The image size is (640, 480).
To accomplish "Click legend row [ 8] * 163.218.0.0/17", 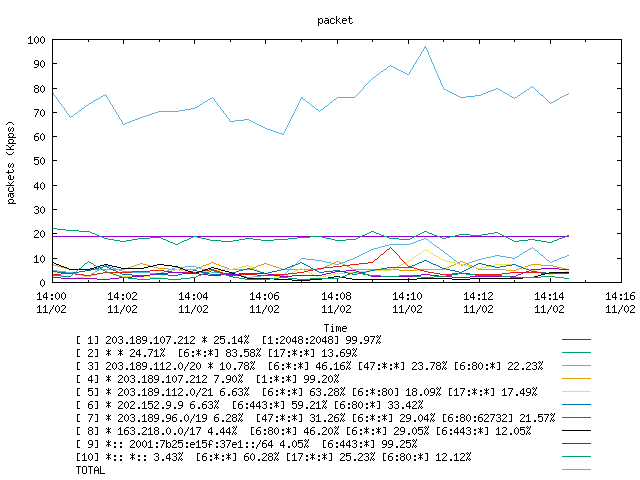I will pos(303,431).
